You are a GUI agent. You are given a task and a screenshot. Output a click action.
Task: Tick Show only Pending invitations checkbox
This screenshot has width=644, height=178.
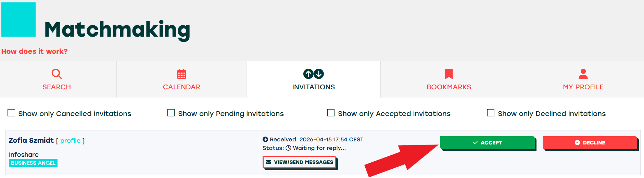tap(171, 113)
